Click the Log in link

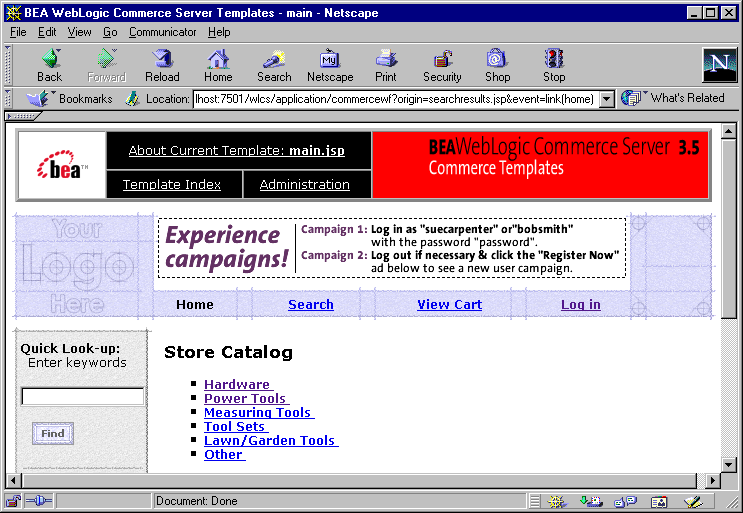[x=580, y=305]
